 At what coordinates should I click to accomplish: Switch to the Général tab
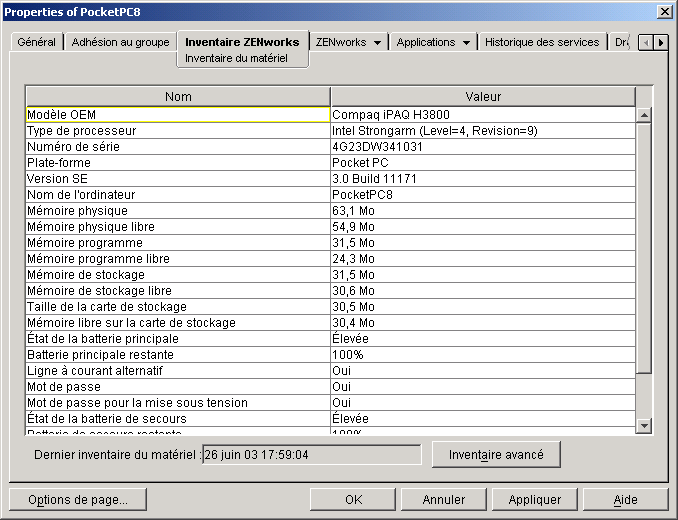coord(37,42)
